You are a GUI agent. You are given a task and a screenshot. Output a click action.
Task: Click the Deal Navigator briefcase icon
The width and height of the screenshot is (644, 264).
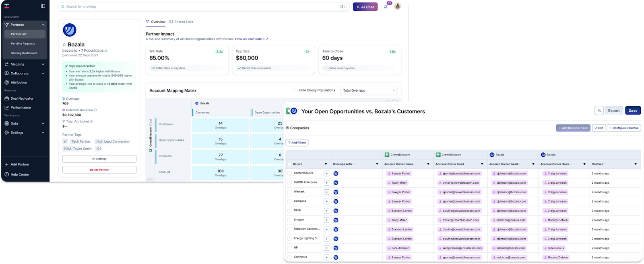(7, 98)
